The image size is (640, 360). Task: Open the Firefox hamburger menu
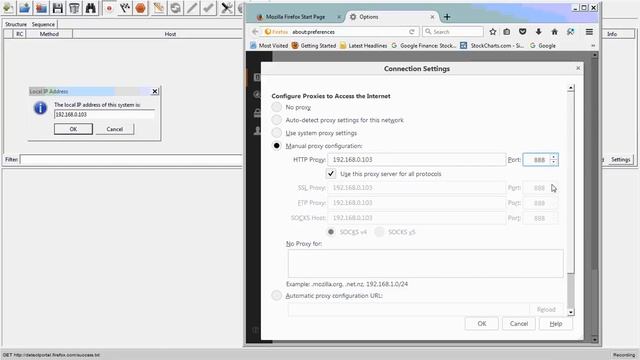click(x=589, y=31)
